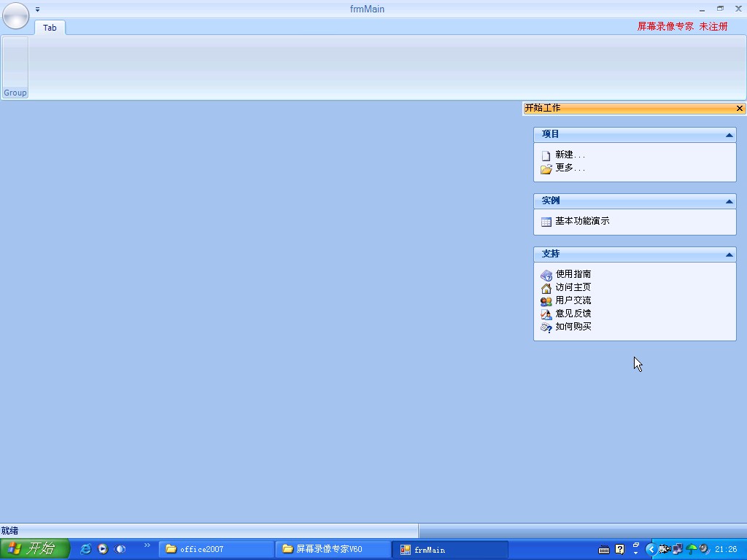Open the 意见反馈 feedback link
This screenshot has height=560, width=747.
tap(573, 314)
